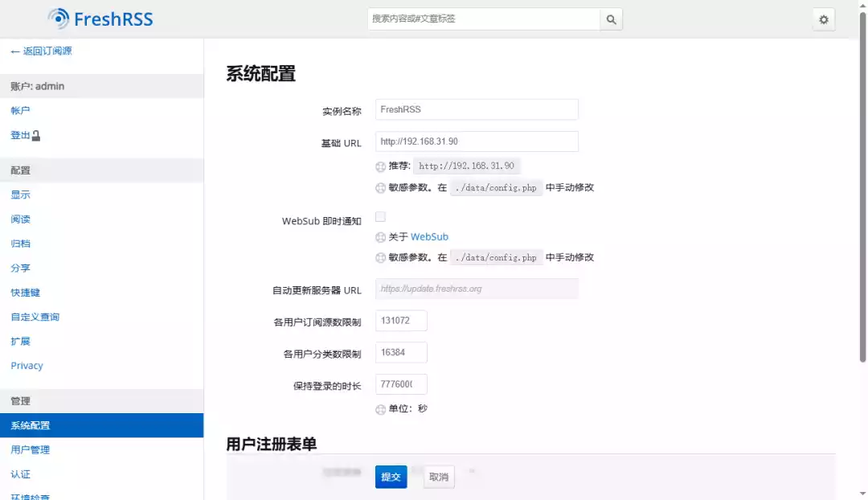Click the 实例名称 input field

(x=476, y=109)
